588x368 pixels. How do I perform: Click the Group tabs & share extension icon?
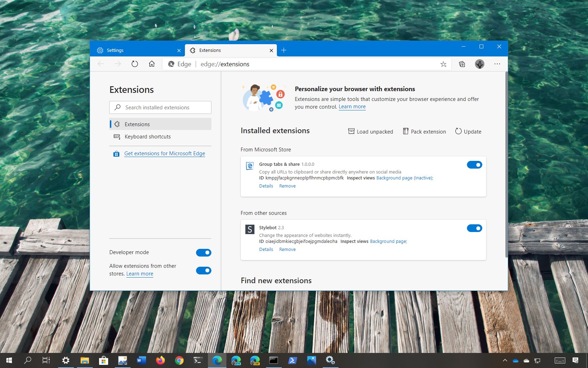(250, 166)
